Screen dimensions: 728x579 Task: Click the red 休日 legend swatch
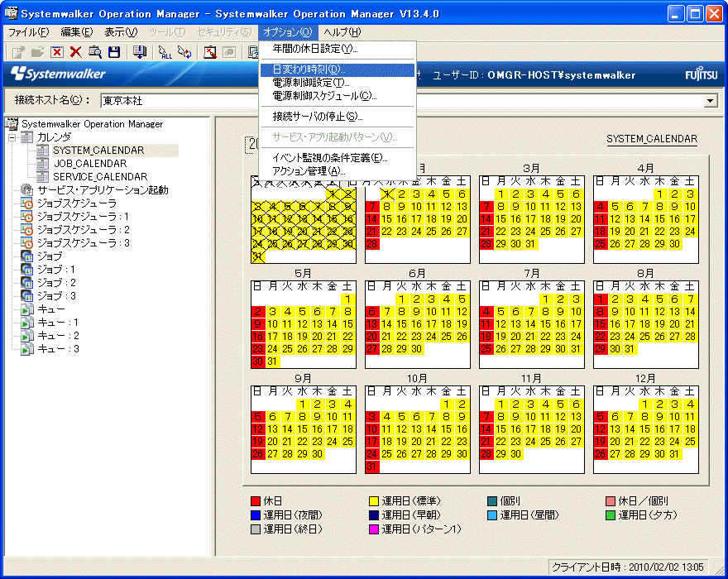pos(256,501)
